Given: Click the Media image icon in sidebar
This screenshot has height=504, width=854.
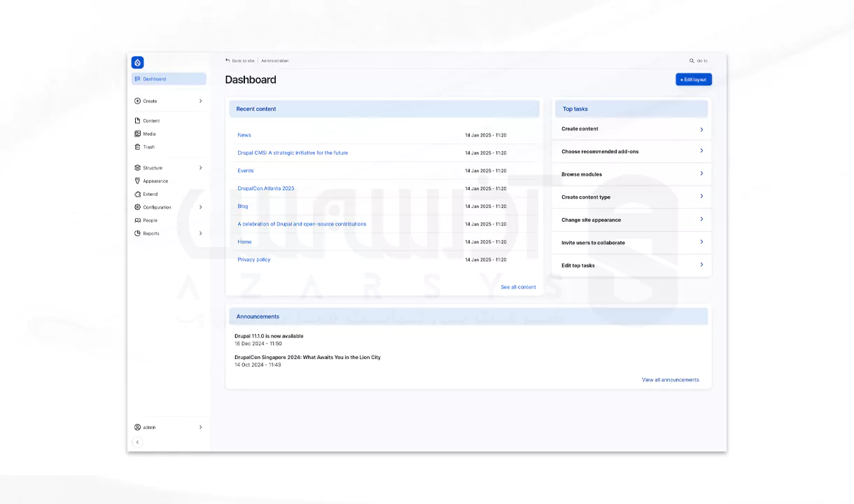Looking at the screenshot, I should [x=137, y=134].
